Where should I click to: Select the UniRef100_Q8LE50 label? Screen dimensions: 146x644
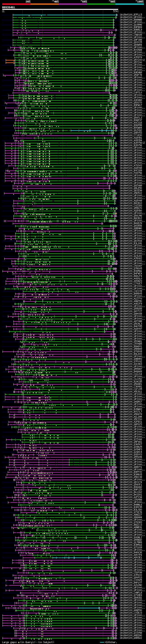(131, 188)
